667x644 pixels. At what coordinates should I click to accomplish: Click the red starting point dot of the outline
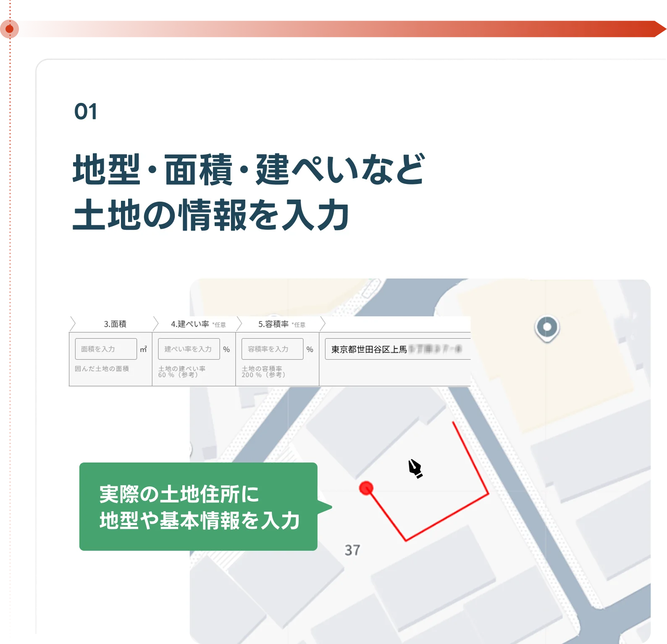(366, 488)
